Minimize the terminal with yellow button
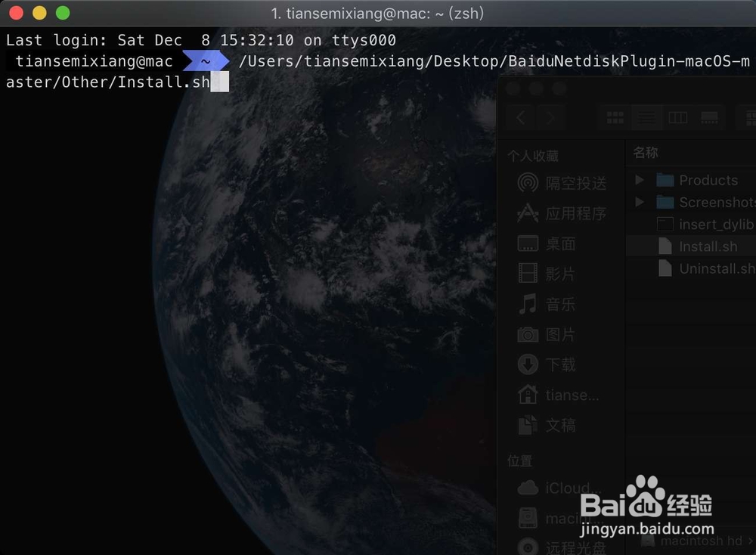The height and width of the screenshot is (555, 756). (39, 13)
